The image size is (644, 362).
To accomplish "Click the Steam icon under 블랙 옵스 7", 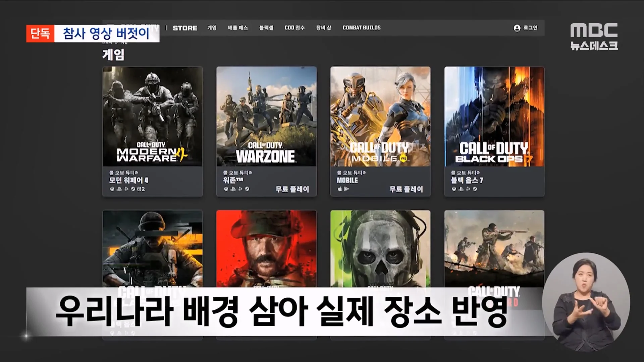I will pos(475,189).
